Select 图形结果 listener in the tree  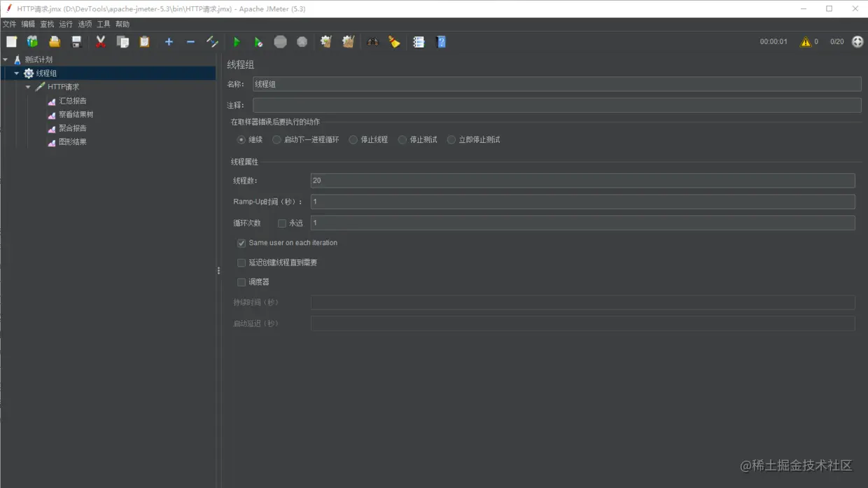[73, 142]
